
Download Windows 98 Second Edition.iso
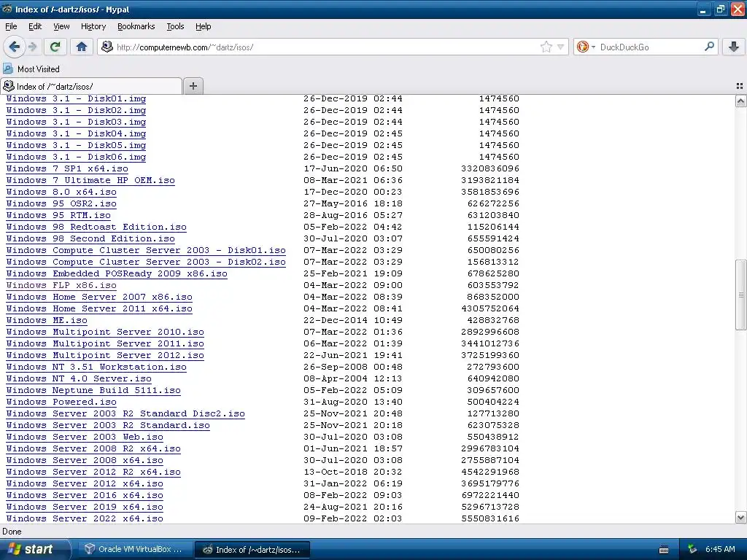[x=90, y=238]
